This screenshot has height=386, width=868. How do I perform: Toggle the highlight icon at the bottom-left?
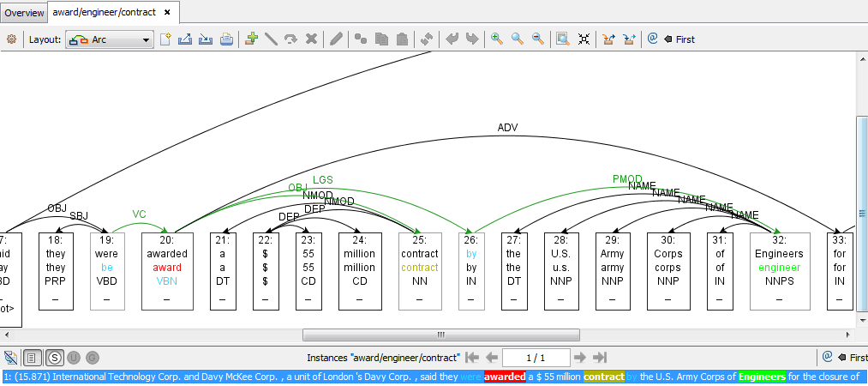(10, 358)
